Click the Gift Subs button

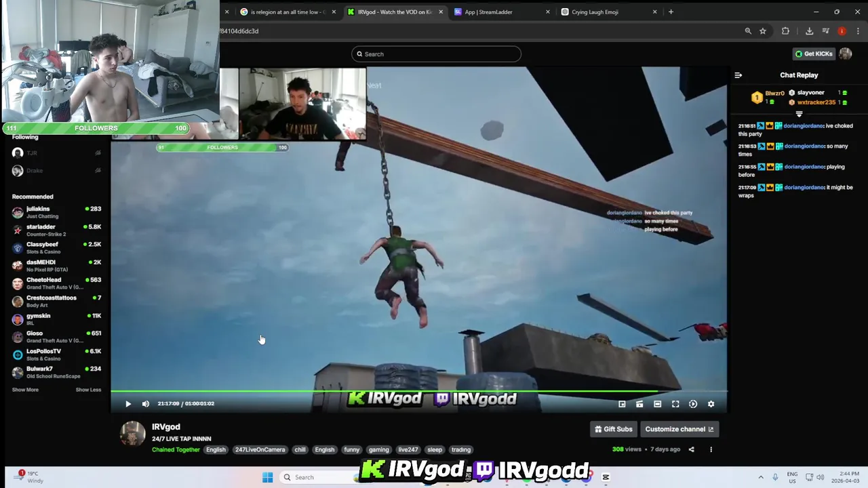click(x=613, y=429)
